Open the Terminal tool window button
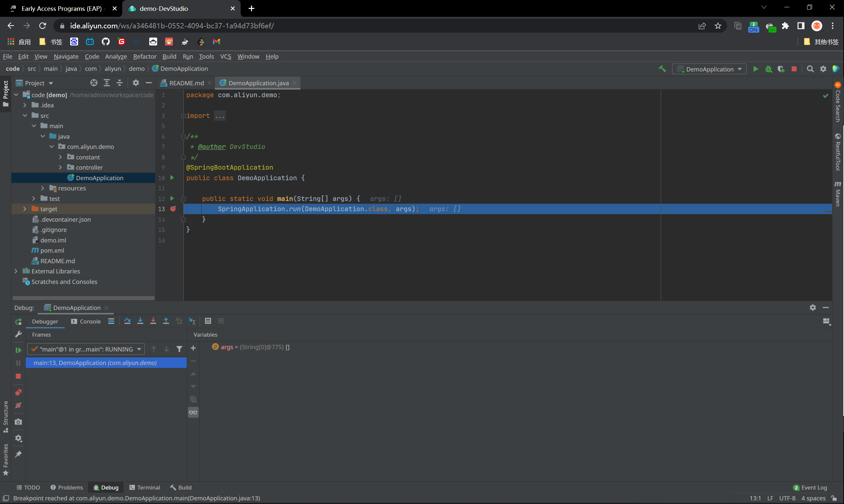 coord(145,487)
